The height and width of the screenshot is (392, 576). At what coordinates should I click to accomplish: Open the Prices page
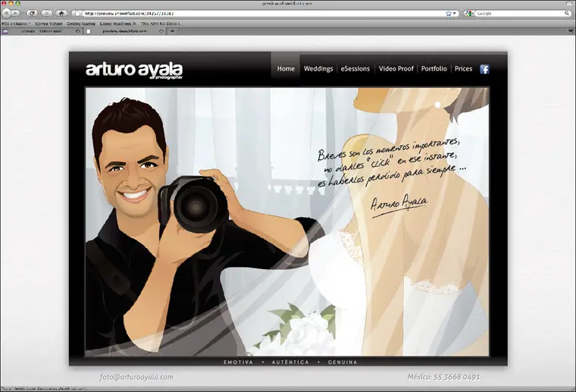click(x=463, y=69)
